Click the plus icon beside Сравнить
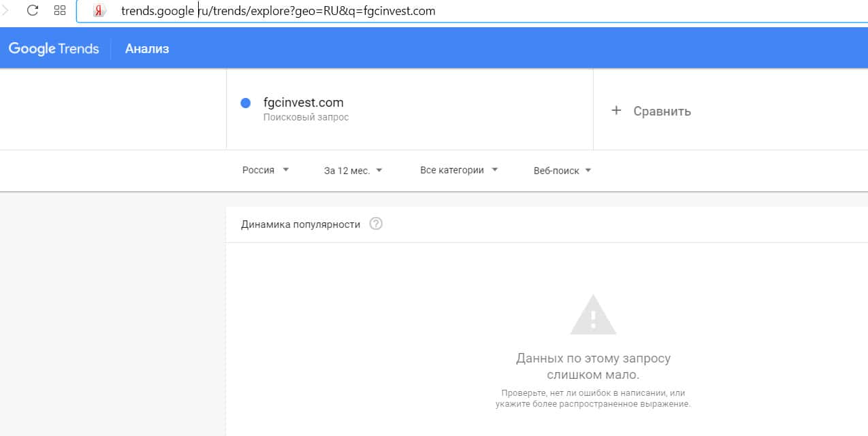The width and height of the screenshot is (868, 436). pos(616,110)
